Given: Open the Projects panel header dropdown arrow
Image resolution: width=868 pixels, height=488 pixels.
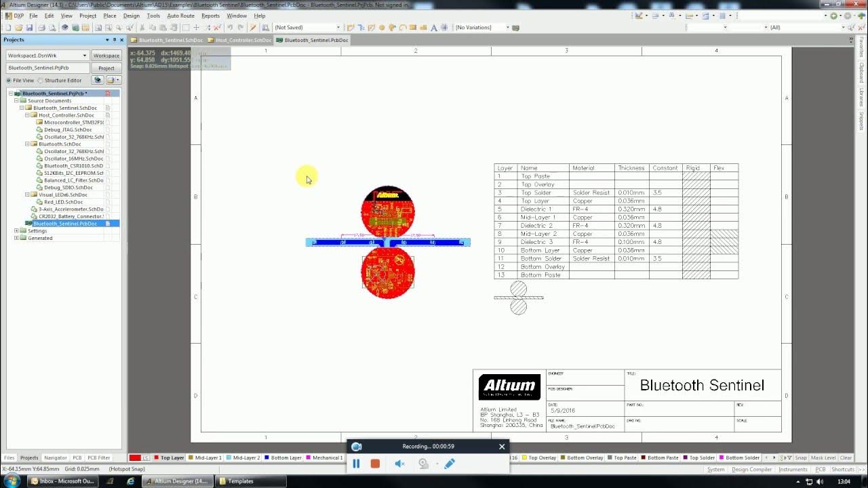Looking at the screenshot, I should click(108, 40).
